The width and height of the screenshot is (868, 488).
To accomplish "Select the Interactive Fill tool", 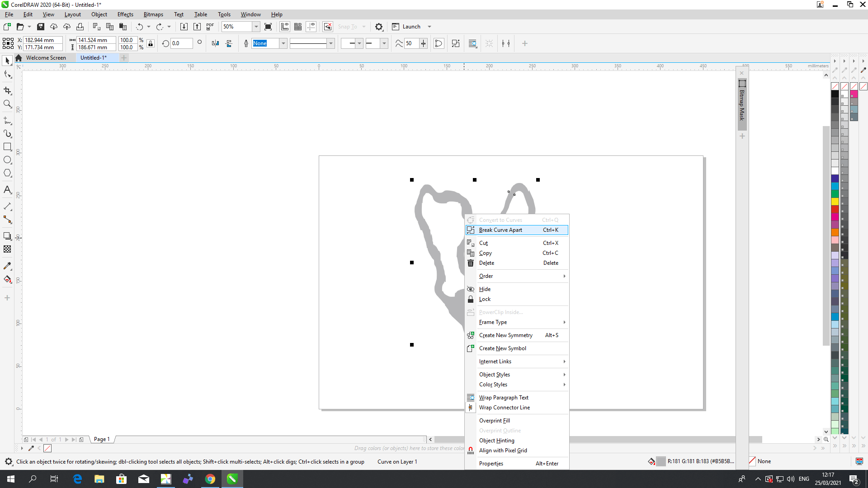I will point(7,279).
